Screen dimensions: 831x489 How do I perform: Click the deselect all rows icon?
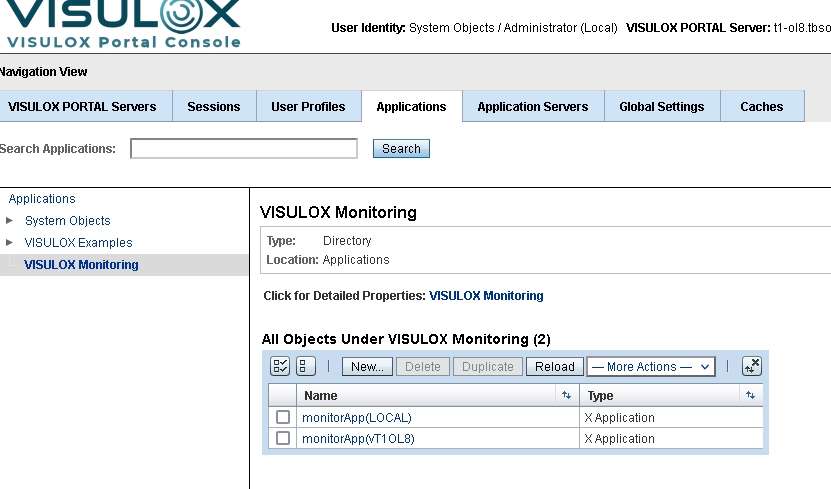[x=306, y=367]
